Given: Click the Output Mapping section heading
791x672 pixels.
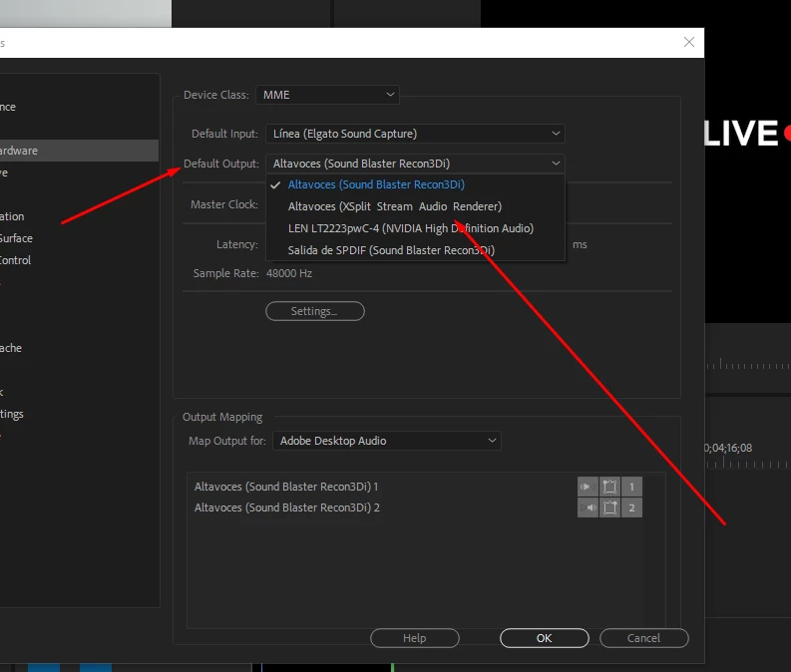Looking at the screenshot, I should [222, 417].
